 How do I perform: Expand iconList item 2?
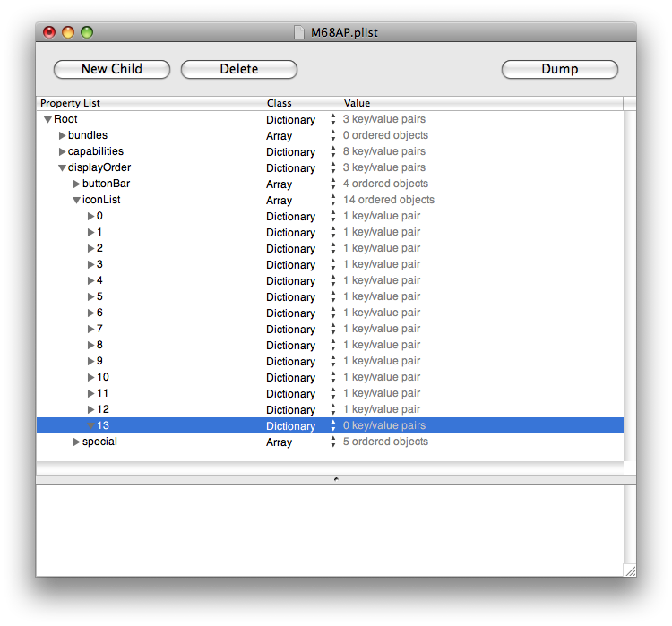coord(90,248)
